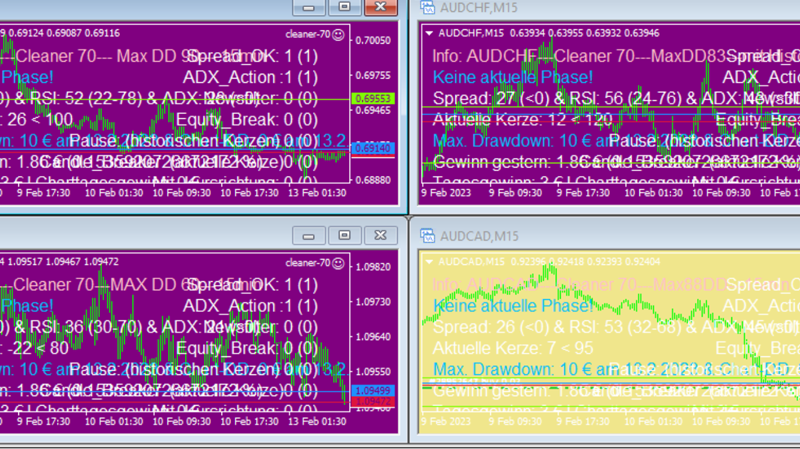Open the triangle menu before AUDCHF,M15 quotes
The height and width of the screenshot is (449, 800).
[429, 33]
